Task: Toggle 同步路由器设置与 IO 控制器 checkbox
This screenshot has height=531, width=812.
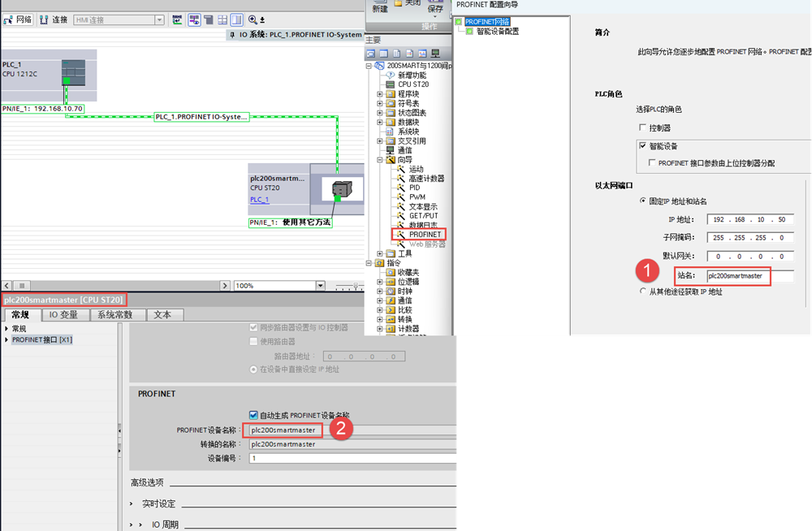Action: 253,327
